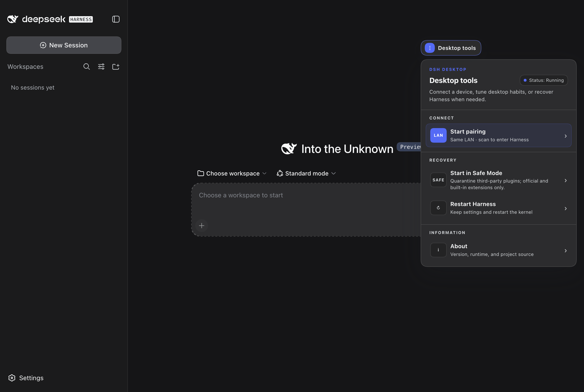Select Restart Harness option

point(498,208)
